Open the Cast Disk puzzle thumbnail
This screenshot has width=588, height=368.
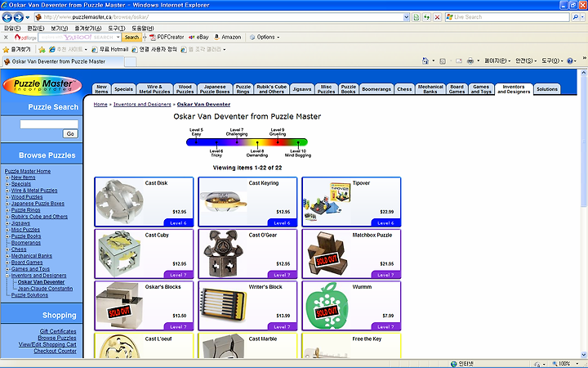coord(119,202)
